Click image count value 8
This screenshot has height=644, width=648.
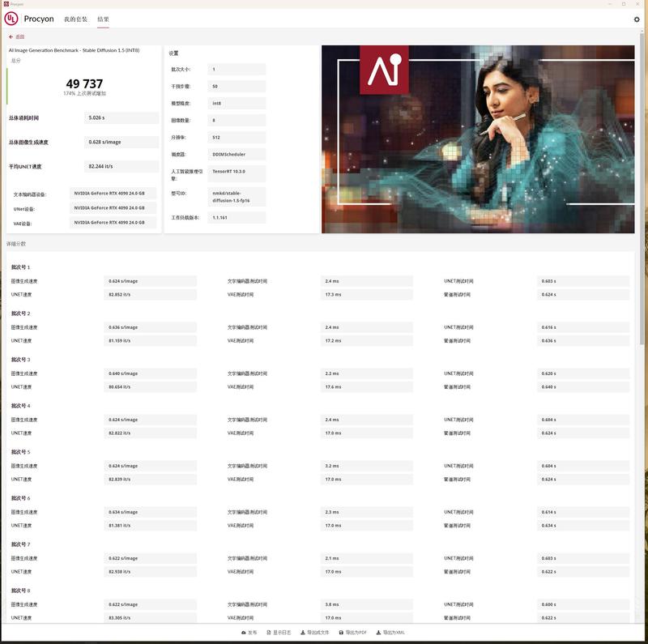237,120
